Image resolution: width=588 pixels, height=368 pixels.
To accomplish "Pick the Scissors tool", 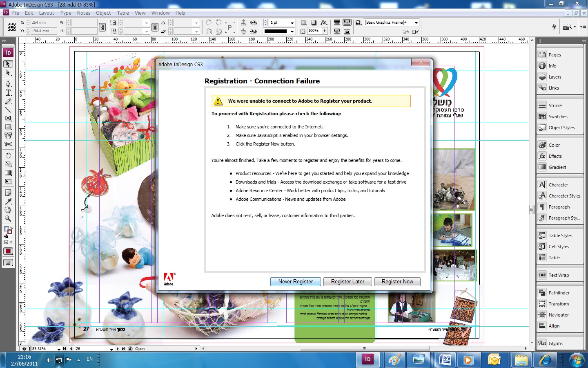I will [x=8, y=144].
